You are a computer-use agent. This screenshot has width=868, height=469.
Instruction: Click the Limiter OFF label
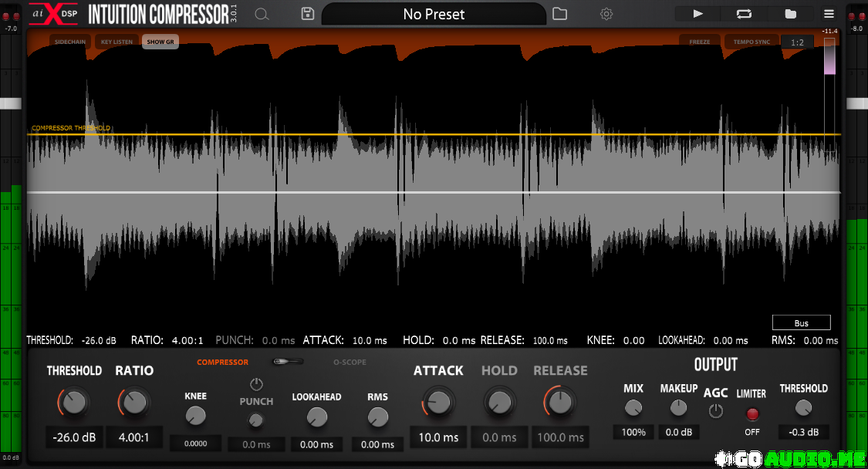(x=751, y=432)
